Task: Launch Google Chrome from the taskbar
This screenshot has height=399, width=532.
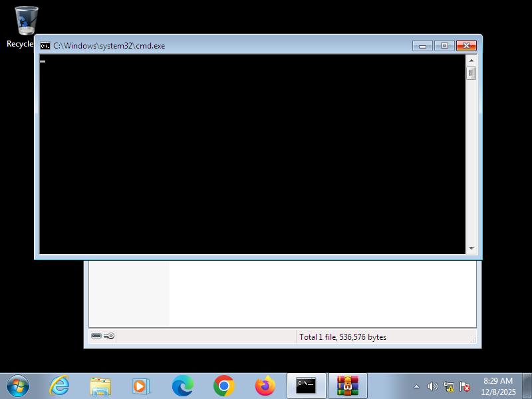Action: 224,386
